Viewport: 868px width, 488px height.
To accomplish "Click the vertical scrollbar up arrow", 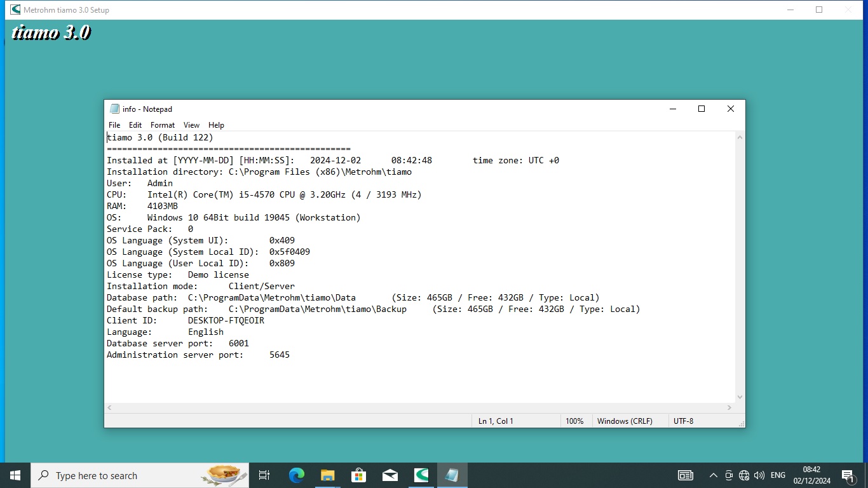I will (740, 137).
